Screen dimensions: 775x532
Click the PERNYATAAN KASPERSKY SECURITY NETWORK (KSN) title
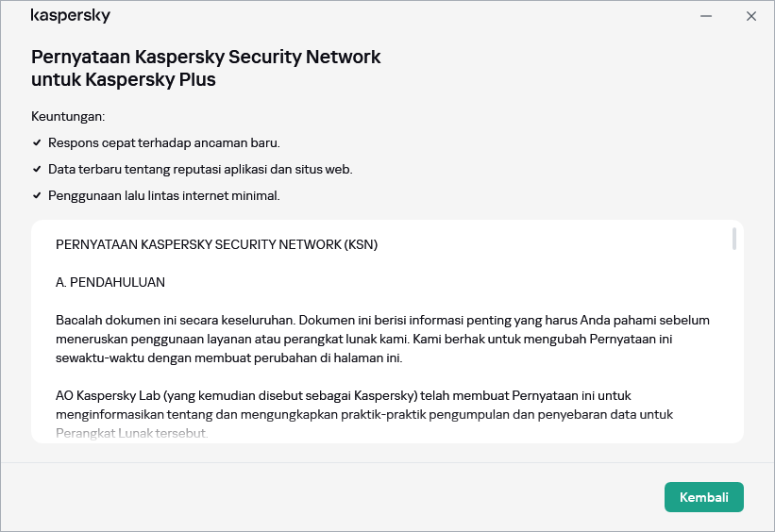click(x=216, y=244)
